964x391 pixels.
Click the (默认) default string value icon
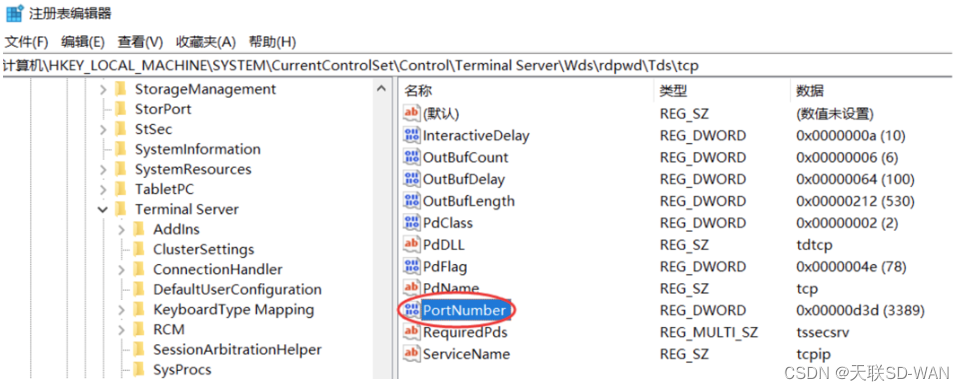[x=411, y=114]
